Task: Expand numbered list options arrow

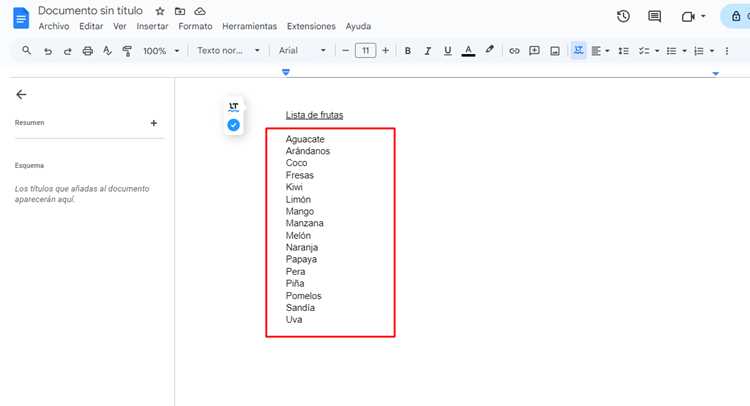Action: coord(712,51)
